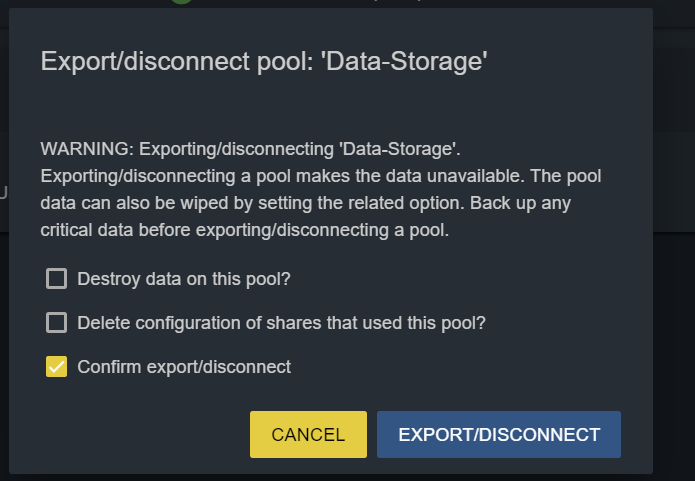The width and height of the screenshot is (695, 481).
Task: Click the 'Destroy data on this pool?' label
Action: [x=183, y=279]
